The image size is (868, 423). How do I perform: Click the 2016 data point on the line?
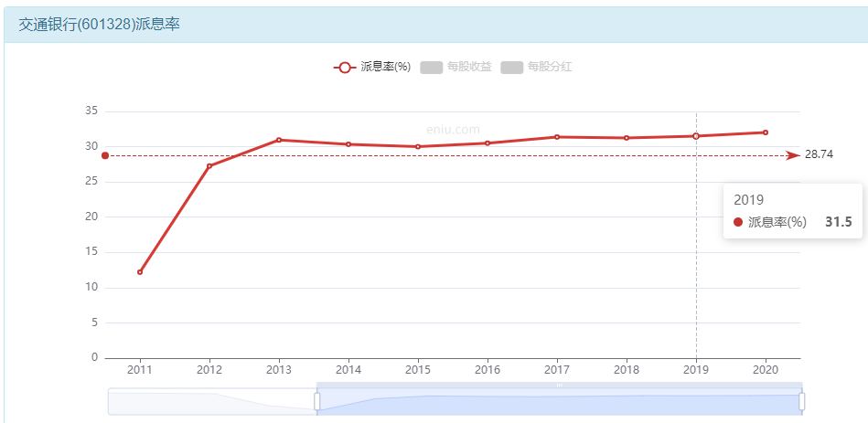488,143
